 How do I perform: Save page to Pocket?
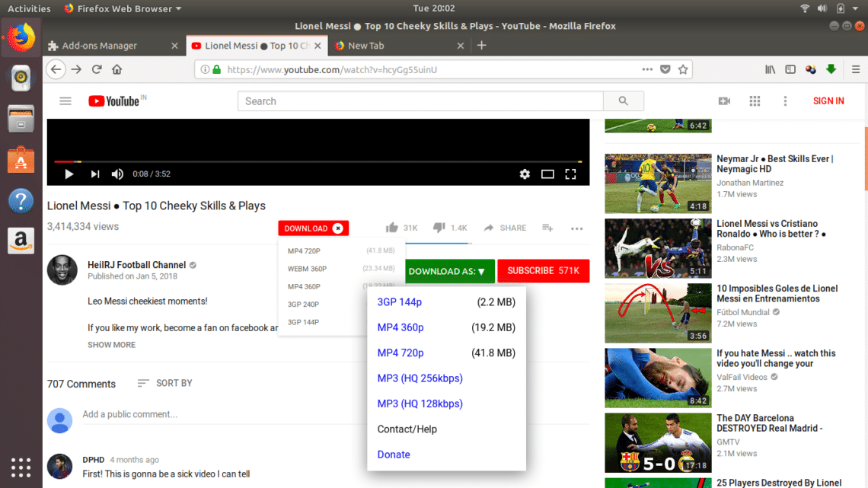click(x=665, y=69)
